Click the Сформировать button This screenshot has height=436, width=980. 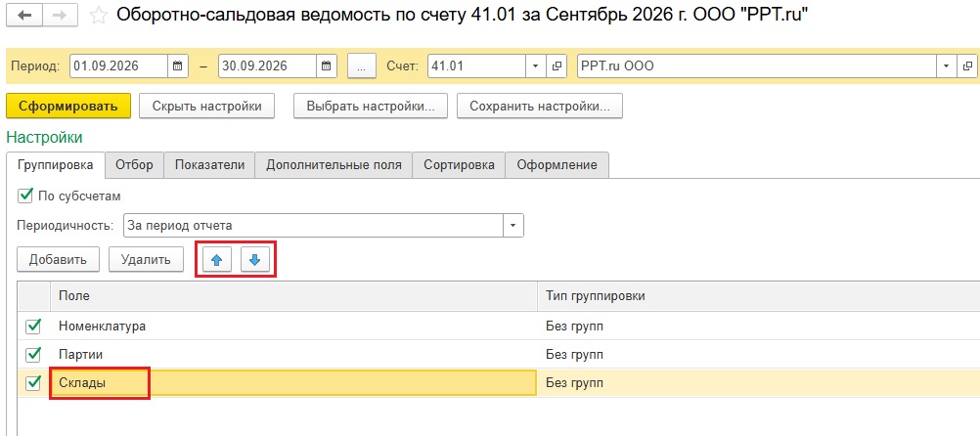68,106
